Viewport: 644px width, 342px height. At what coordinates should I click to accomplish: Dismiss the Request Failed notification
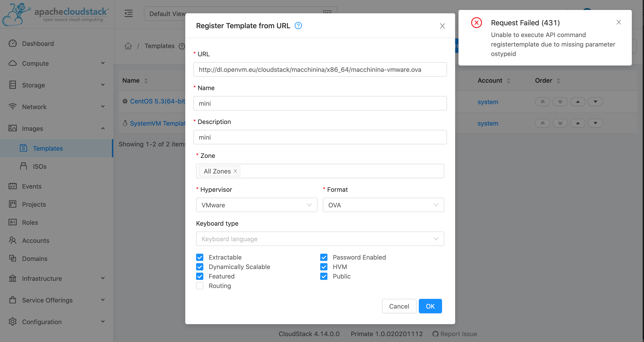[619, 22]
